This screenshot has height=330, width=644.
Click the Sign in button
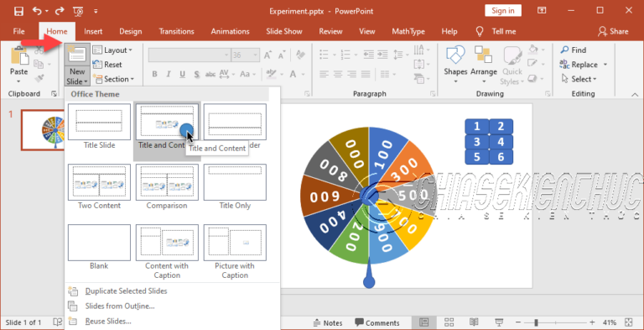[x=503, y=11]
